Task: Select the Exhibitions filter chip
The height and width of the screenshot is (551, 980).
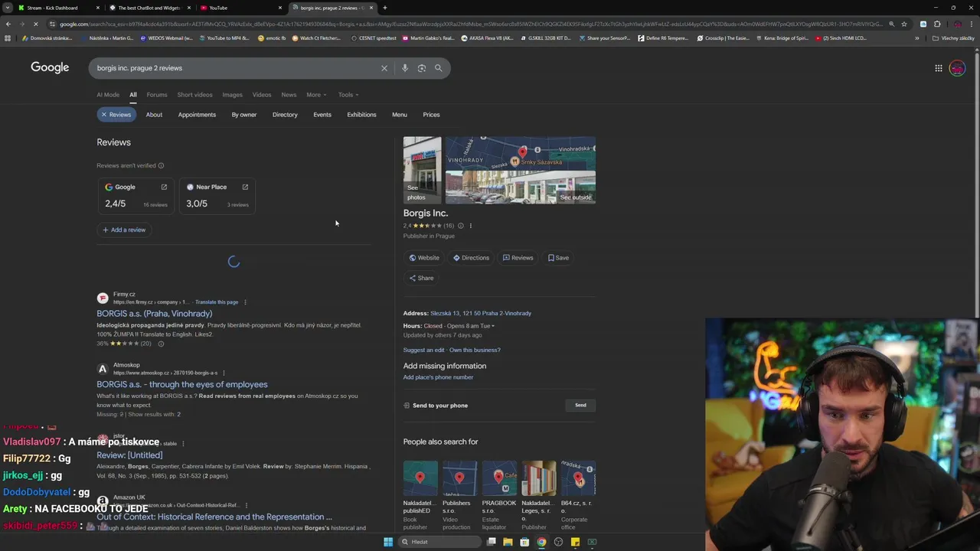Action: pos(361,115)
